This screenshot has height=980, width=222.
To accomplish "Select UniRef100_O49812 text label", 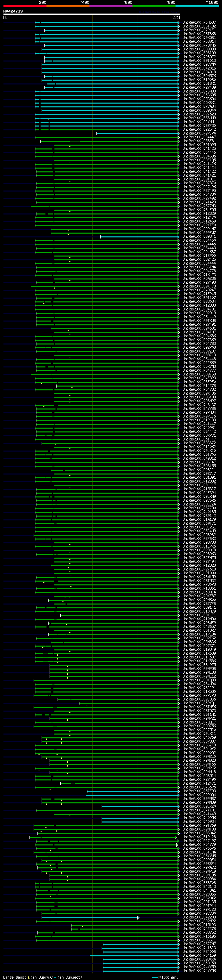I will [x=199, y=458].
